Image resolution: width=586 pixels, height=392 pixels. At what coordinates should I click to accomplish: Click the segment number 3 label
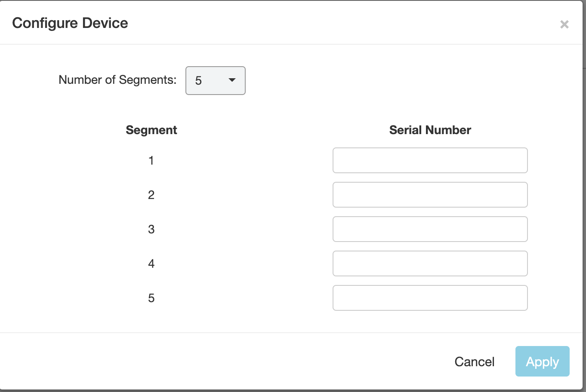[x=151, y=229]
